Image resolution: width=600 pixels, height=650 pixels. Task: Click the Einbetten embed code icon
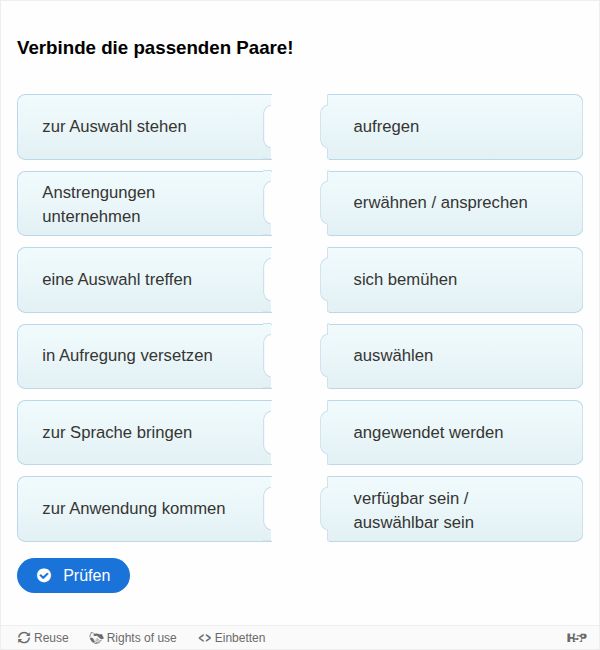(204, 638)
